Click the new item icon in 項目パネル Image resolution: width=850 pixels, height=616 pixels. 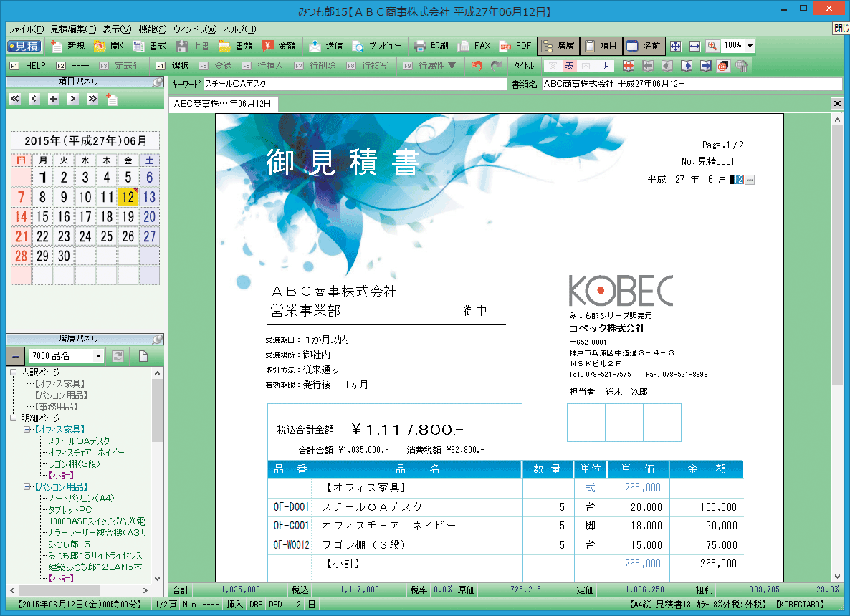pyautogui.click(x=112, y=99)
